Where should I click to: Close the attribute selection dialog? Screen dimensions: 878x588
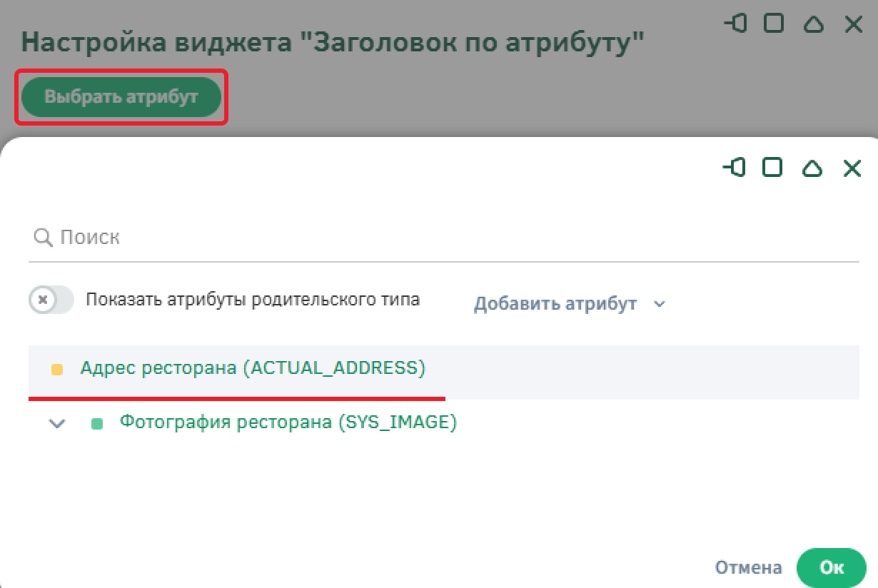852,168
